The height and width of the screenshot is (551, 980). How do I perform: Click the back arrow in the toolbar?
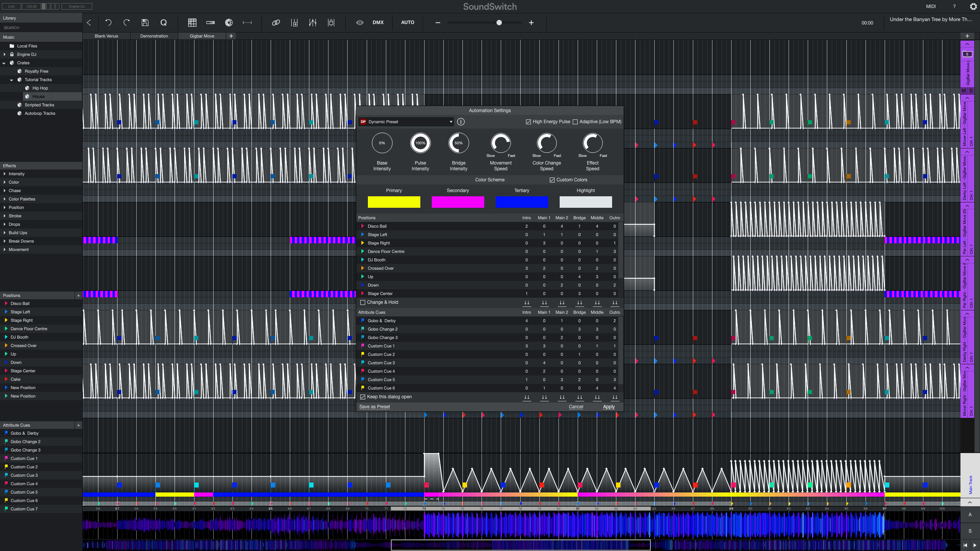point(89,23)
